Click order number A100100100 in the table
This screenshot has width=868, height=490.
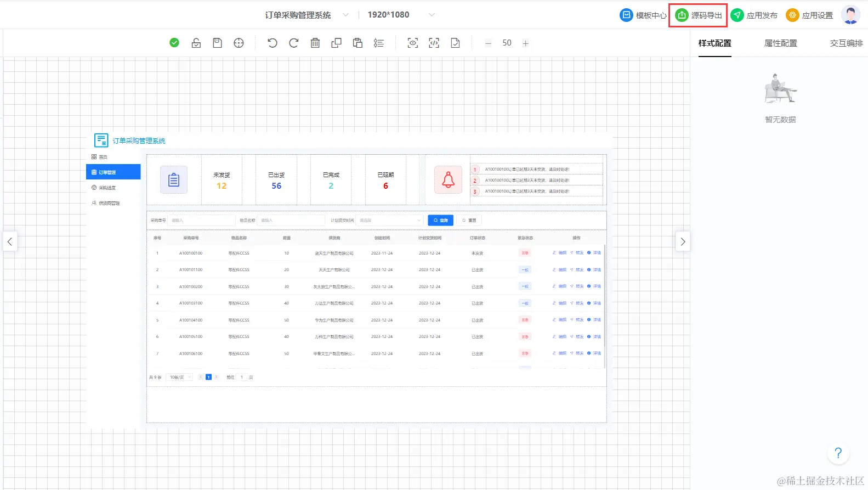pos(191,254)
